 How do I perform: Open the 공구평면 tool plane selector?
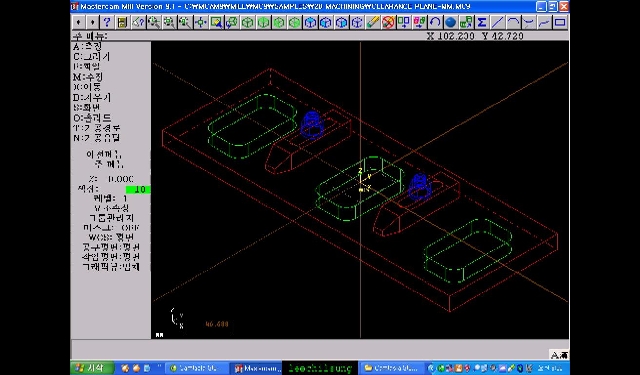pos(111,247)
